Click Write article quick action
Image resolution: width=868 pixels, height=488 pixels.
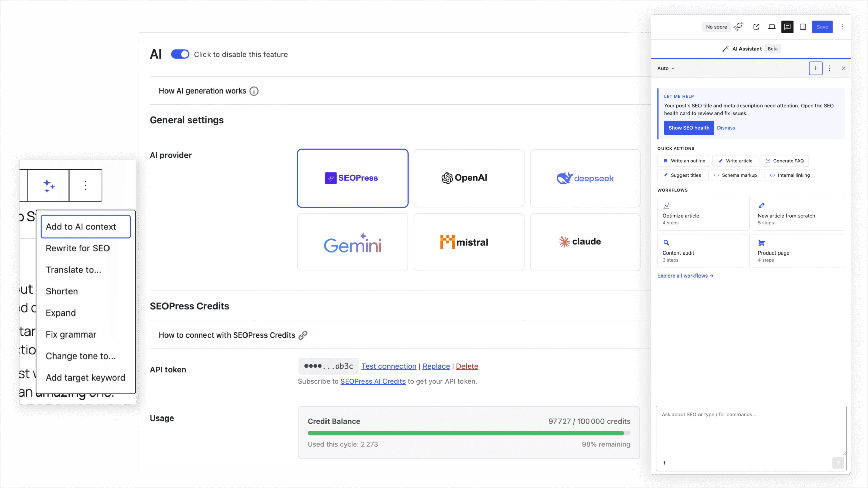[735, 161]
